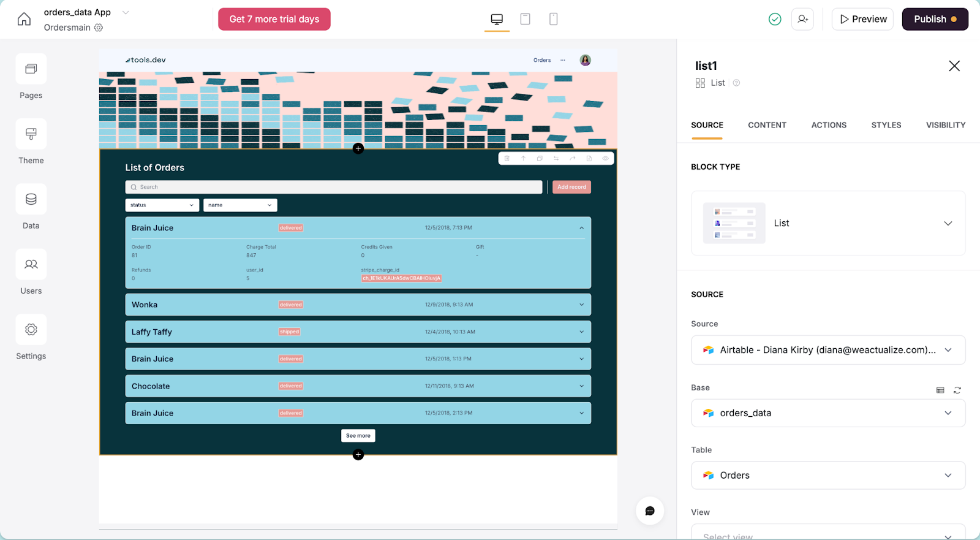Add a block above the list

(358, 148)
